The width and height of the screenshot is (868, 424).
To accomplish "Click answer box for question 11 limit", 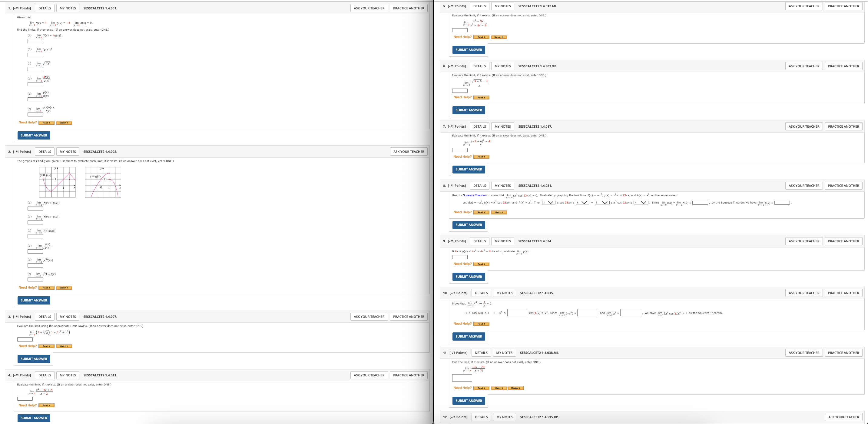I will (462, 378).
